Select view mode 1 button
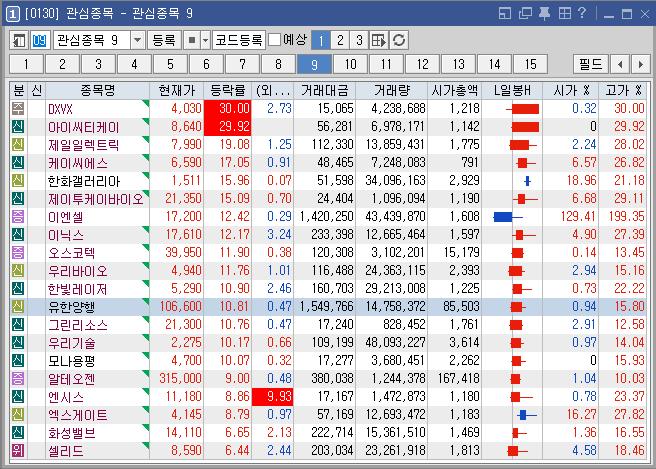Image resolution: width=656 pixels, height=469 pixels. coord(321,41)
